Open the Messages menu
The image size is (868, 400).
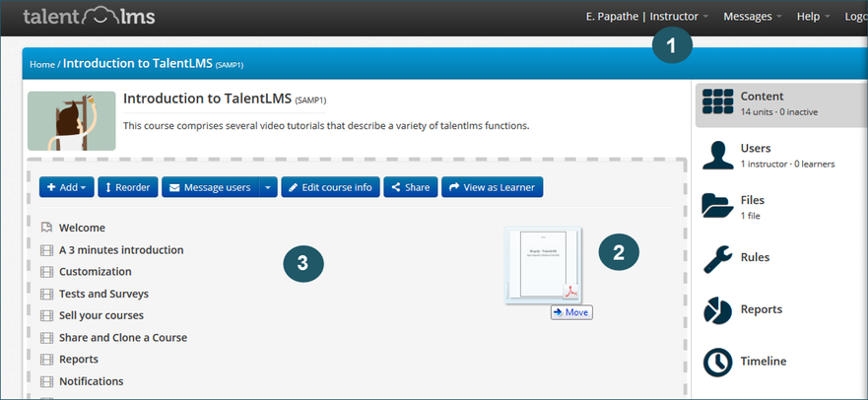point(753,17)
